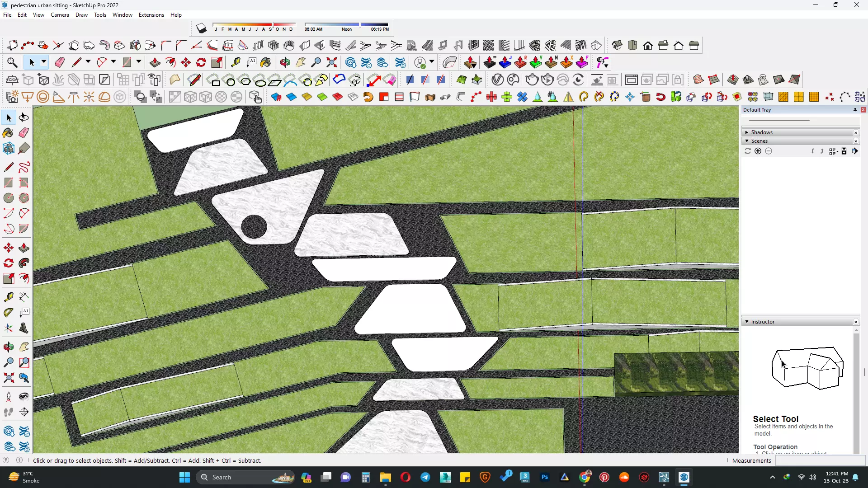Open the Camera menu
Viewport: 868px width, 488px height.
point(60,15)
